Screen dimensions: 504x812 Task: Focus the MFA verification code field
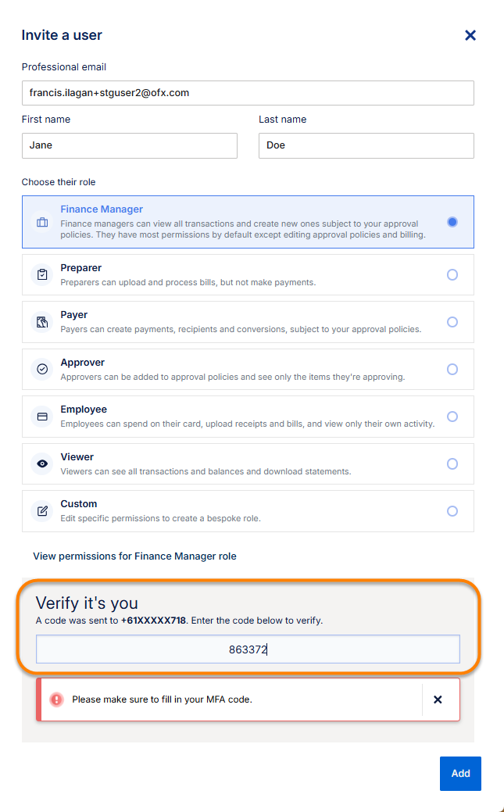248,649
